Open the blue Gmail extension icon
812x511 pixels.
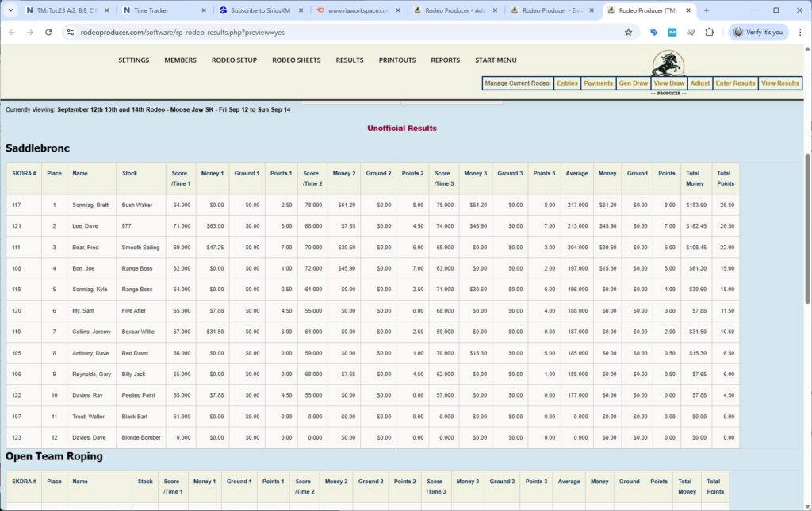click(x=671, y=32)
